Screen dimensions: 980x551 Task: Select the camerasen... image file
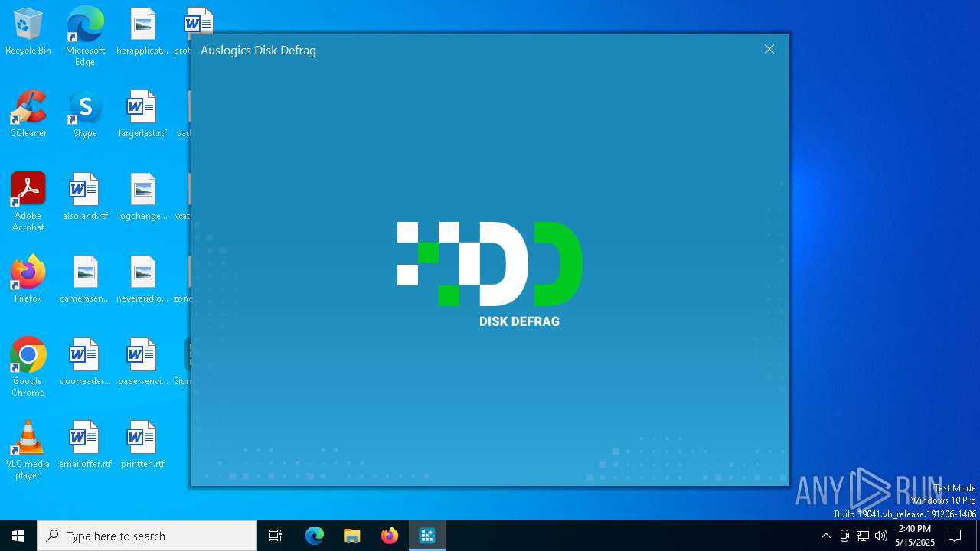[85, 279]
